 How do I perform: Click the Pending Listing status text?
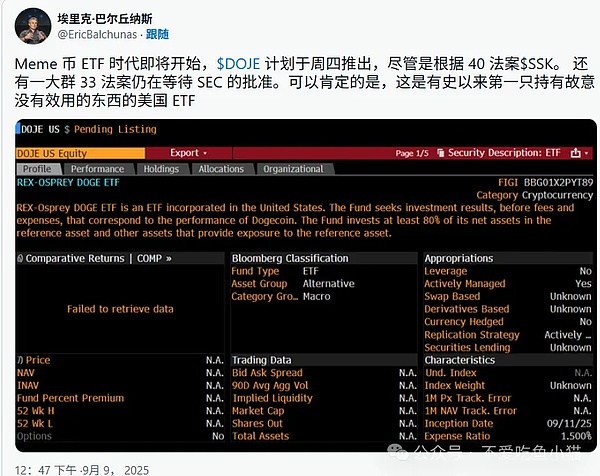coord(115,129)
